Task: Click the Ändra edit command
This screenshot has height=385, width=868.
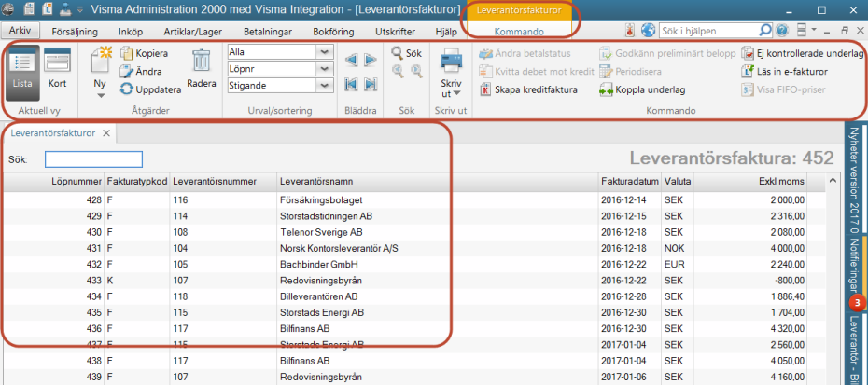Action: coord(141,72)
